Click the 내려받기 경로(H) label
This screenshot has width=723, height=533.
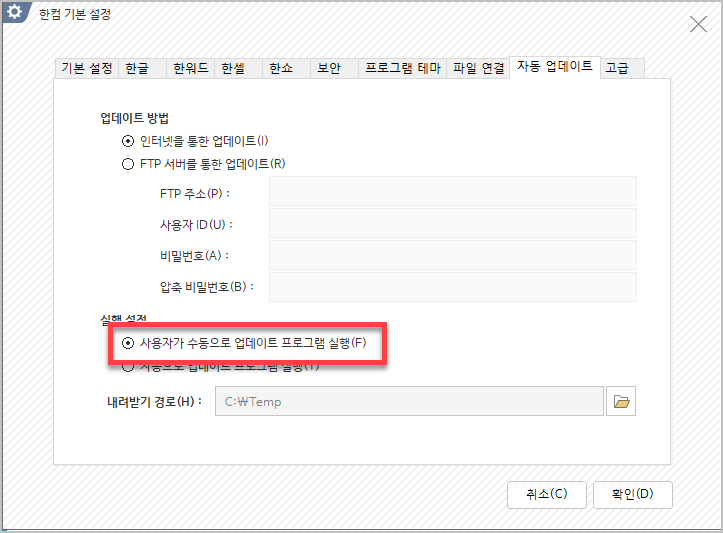click(x=154, y=402)
